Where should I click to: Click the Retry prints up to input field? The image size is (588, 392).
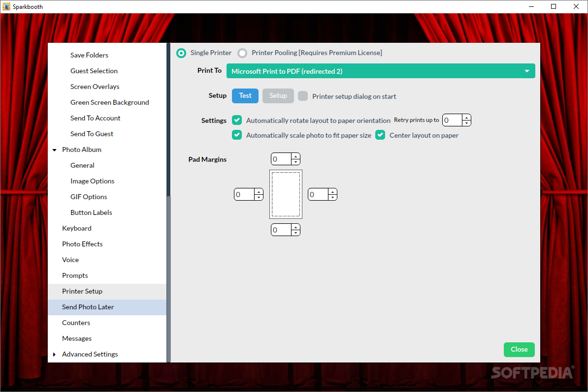pos(452,120)
